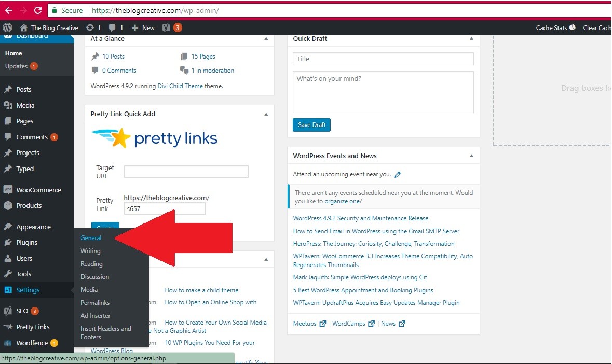
Task: Click the Save Draft button
Action: tap(311, 125)
